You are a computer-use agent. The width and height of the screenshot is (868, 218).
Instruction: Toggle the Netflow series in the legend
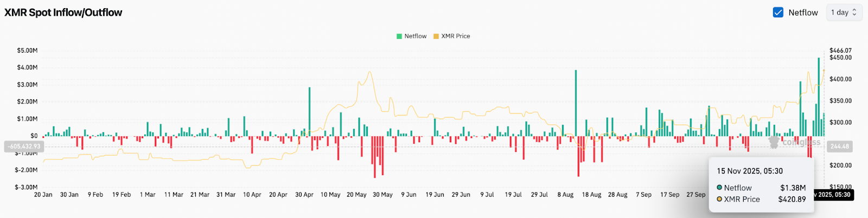point(415,36)
